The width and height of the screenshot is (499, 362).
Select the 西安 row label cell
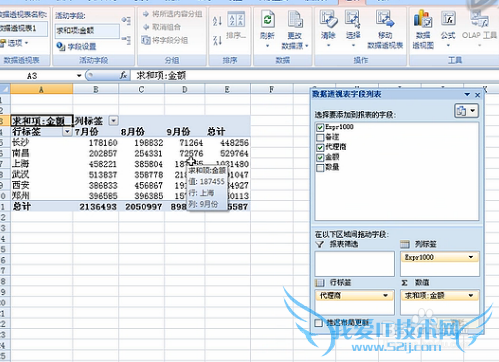pos(42,185)
